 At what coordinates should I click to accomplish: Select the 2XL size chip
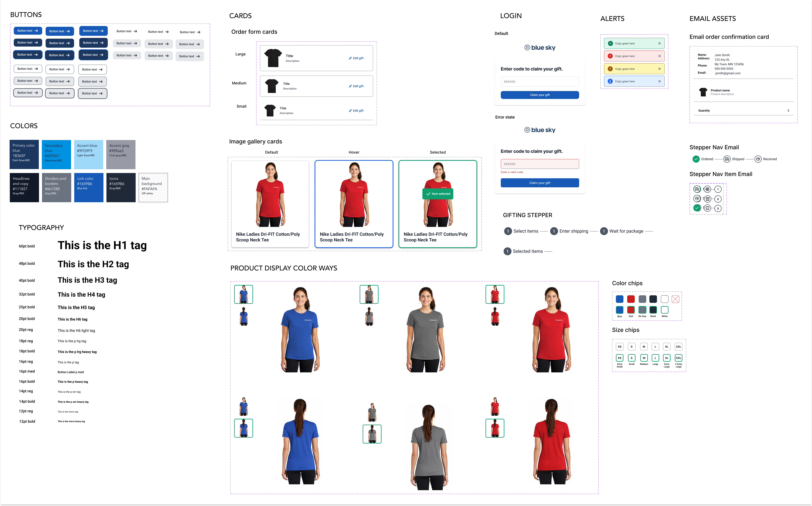[x=678, y=347]
